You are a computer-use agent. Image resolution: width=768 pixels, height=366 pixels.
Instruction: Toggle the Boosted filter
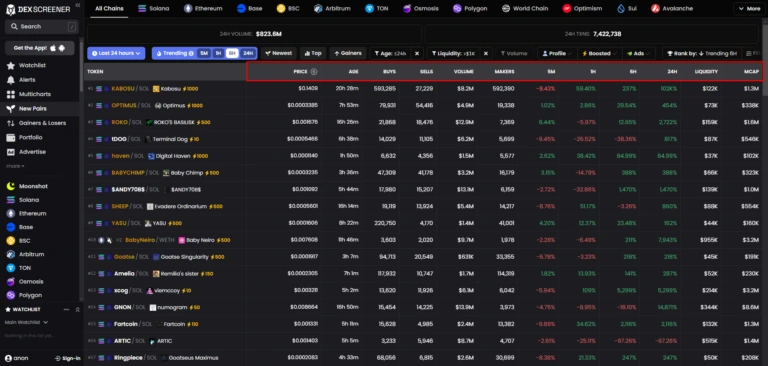pos(599,53)
